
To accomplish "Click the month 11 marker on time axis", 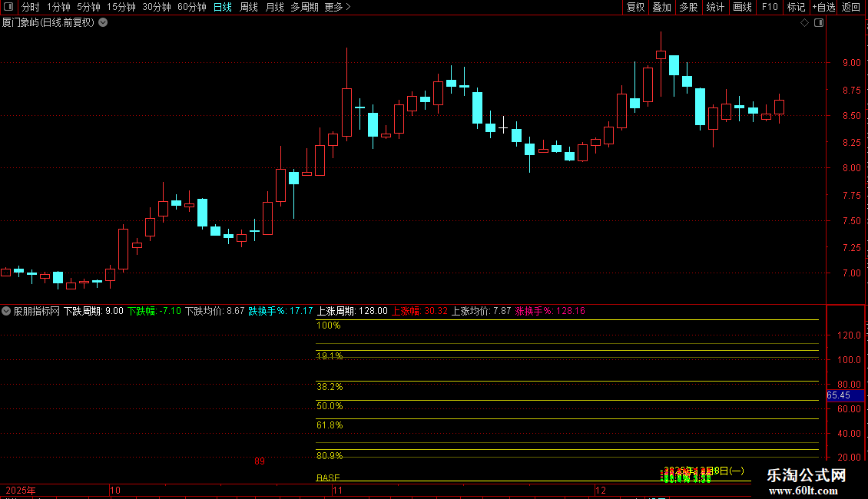I will [x=338, y=491].
